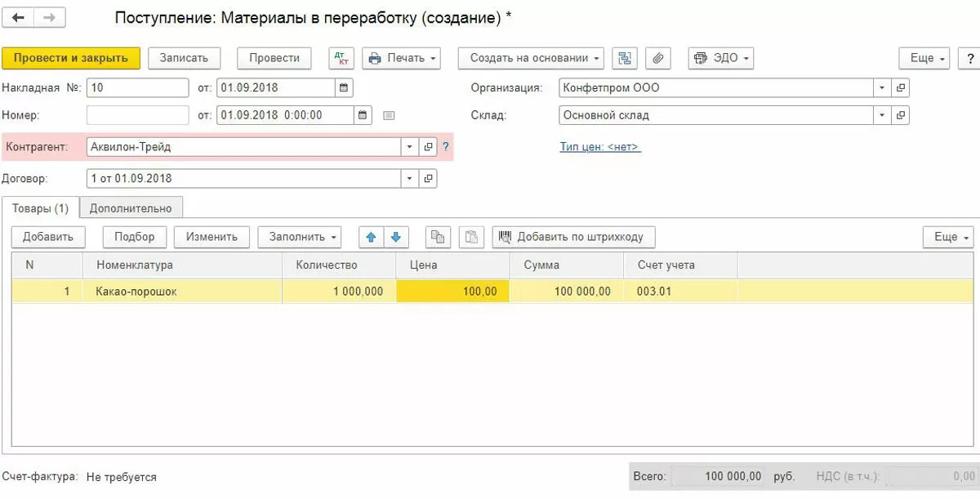This screenshot has height=499, width=980.
Task: Switch to the Товары (1) tab
Action: pos(40,207)
